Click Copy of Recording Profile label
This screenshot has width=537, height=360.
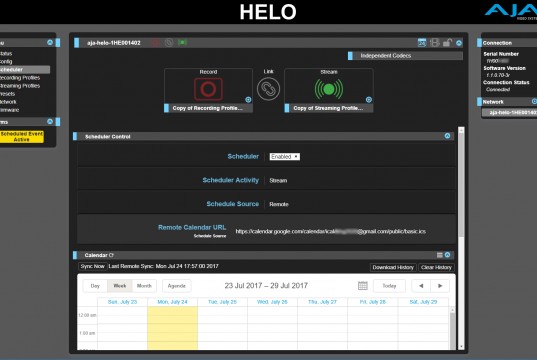click(208, 108)
